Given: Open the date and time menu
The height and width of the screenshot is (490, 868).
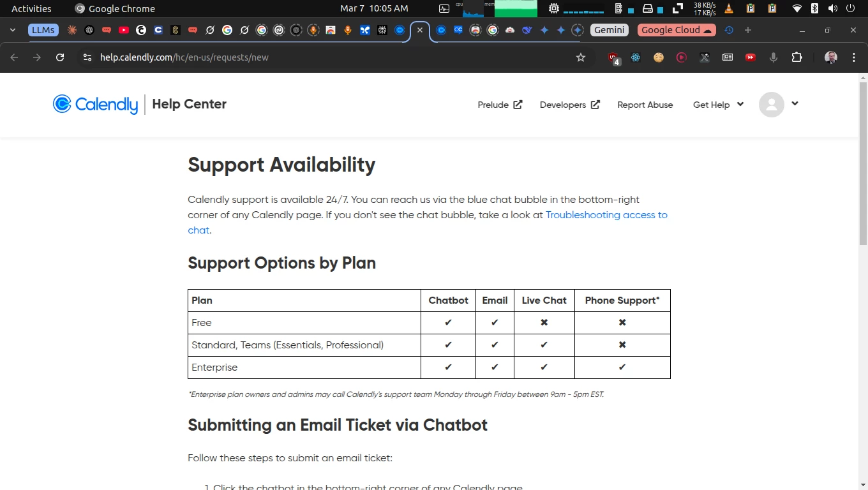Looking at the screenshot, I should (374, 8).
